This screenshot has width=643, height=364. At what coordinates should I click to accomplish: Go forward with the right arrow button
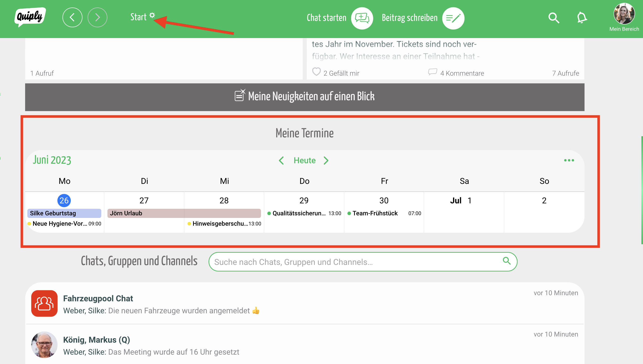tap(97, 18)
